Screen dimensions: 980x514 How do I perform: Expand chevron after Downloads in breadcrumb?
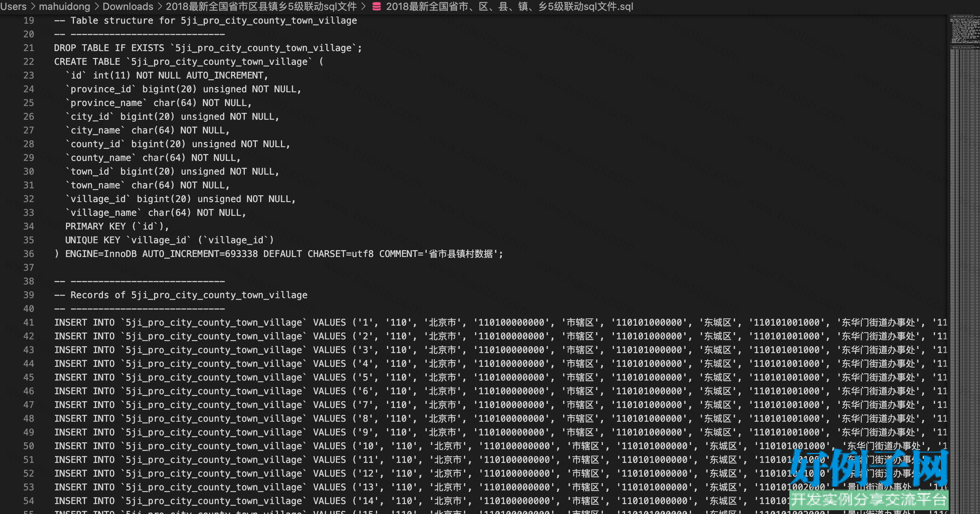pyautogui.click(x=159, y=6)
